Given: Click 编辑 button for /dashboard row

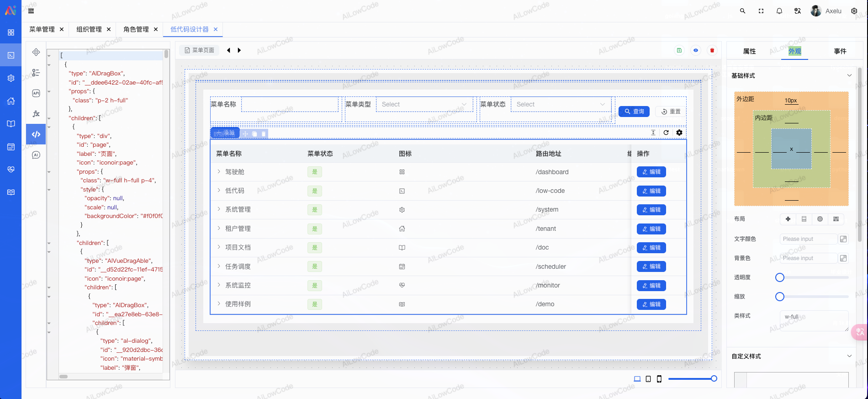Looking at the screenshot, I should pos(651,172).
